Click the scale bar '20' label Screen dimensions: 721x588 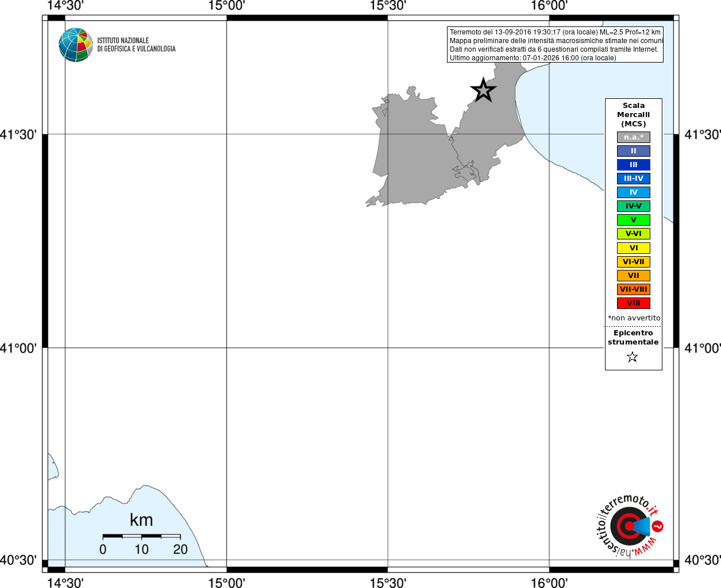180,550
